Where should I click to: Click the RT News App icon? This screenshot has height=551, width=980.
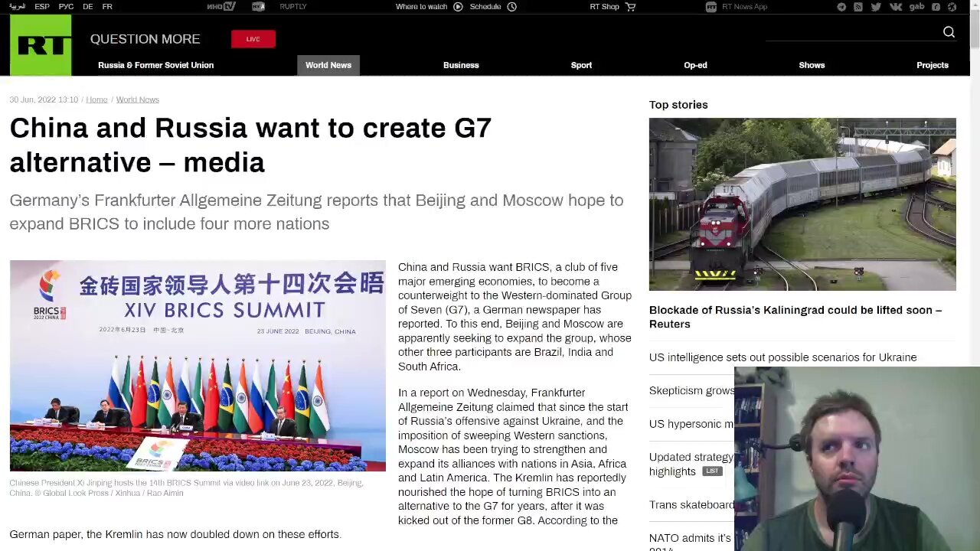pyautogui.click(x=711, y=7)
